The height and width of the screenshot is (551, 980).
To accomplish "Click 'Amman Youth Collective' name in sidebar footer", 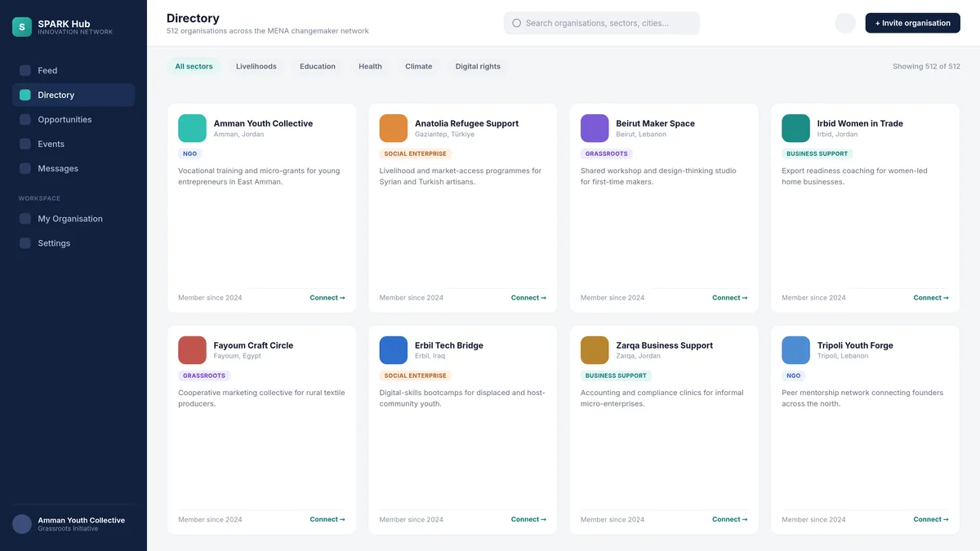I will 82,520.
